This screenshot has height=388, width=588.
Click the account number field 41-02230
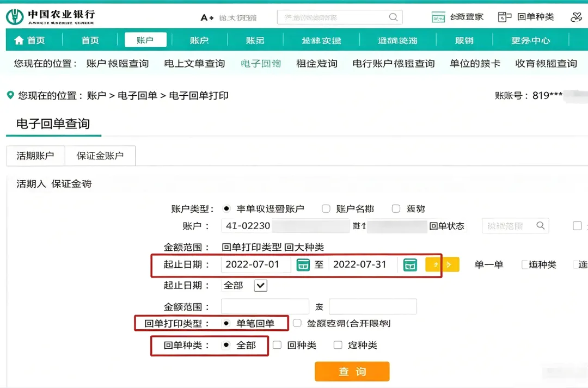tap(285, 226)
